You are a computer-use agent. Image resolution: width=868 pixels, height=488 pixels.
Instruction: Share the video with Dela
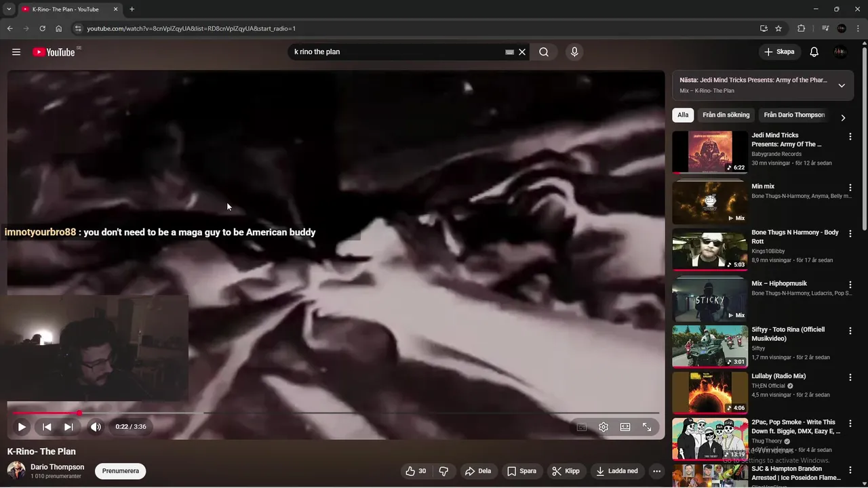[x=478, y=471]
